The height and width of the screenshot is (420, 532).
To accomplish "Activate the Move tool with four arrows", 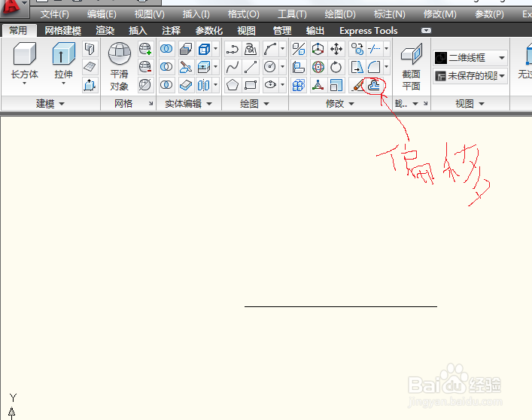I will tap(336, 49).
